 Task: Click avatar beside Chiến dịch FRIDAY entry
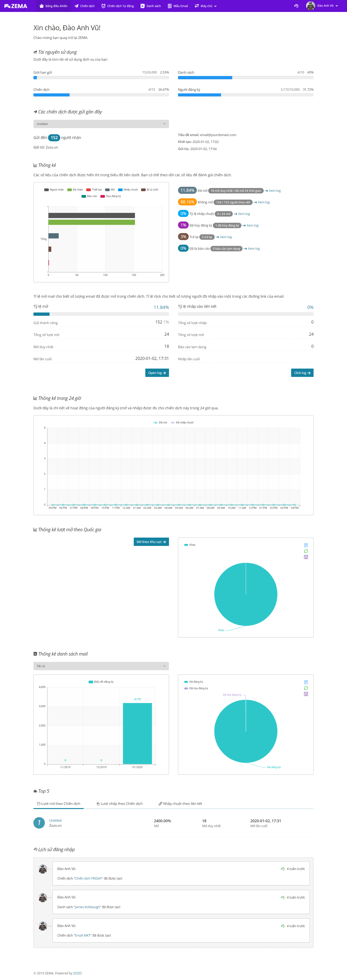coord(43,869)
